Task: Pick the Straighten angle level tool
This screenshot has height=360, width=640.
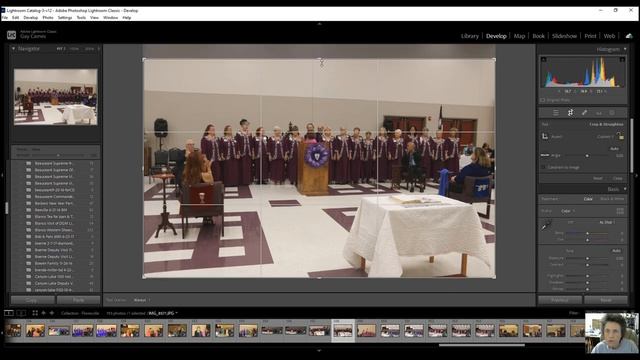Action: pyautogui.click(x=545, y=155)
